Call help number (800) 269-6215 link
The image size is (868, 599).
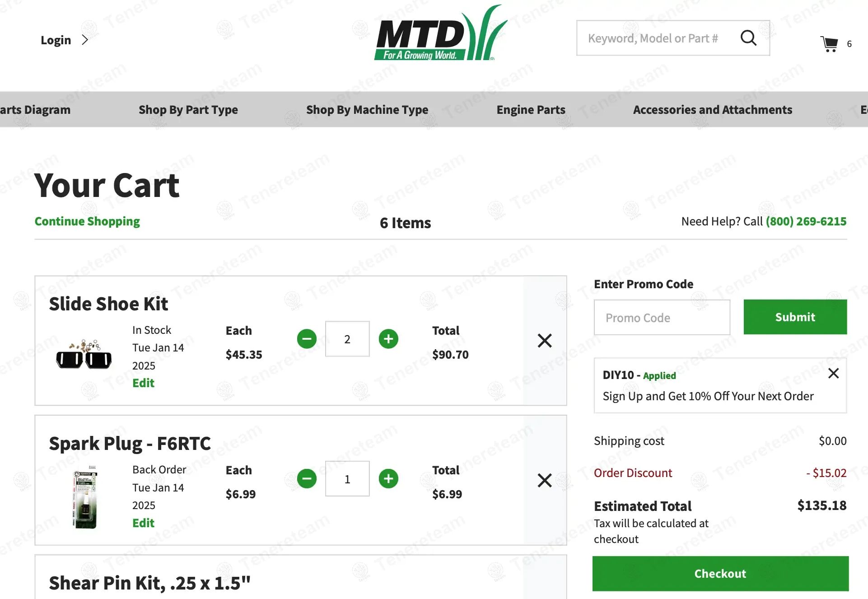(x=806, y=221)
